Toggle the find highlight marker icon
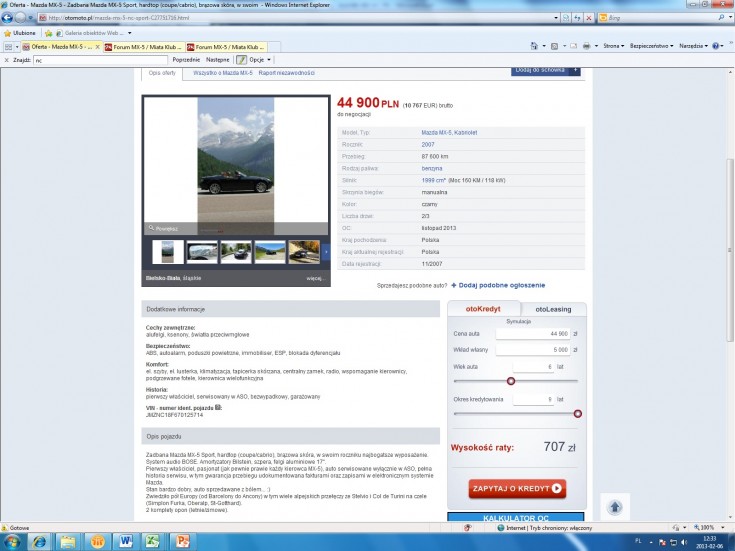This screenshot has height=551, width=735. point(241,60)
